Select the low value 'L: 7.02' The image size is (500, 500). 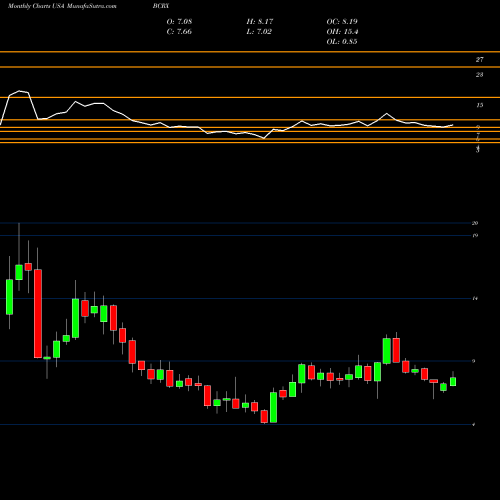click(x=259, y=32)
